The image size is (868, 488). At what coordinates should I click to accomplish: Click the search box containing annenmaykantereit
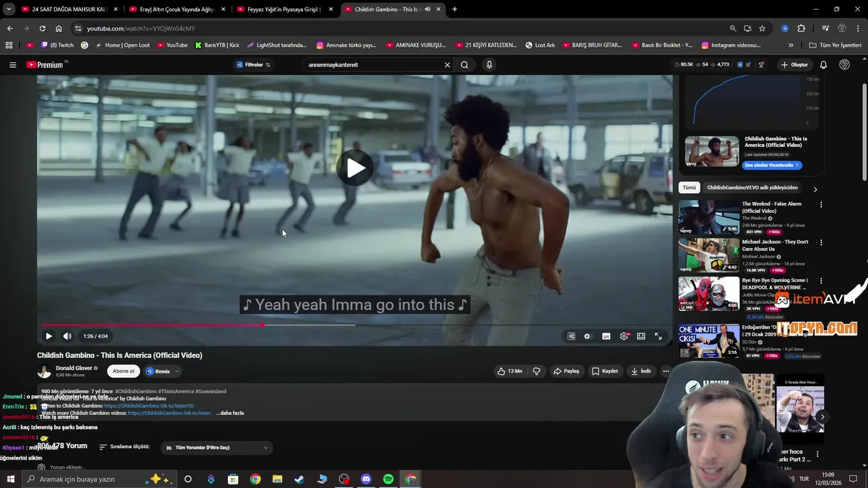(x=373, y=65)
